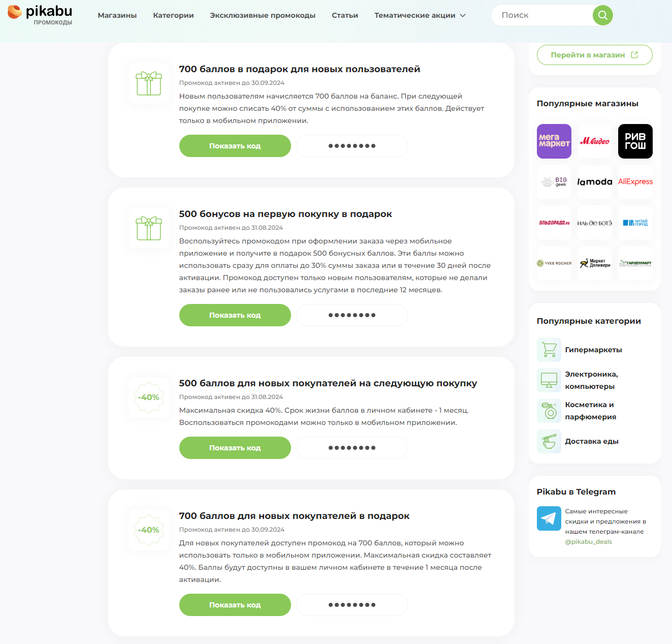
Task: Show code for 500 бонусов на первую покупку
Action: (x=235, y=315)
